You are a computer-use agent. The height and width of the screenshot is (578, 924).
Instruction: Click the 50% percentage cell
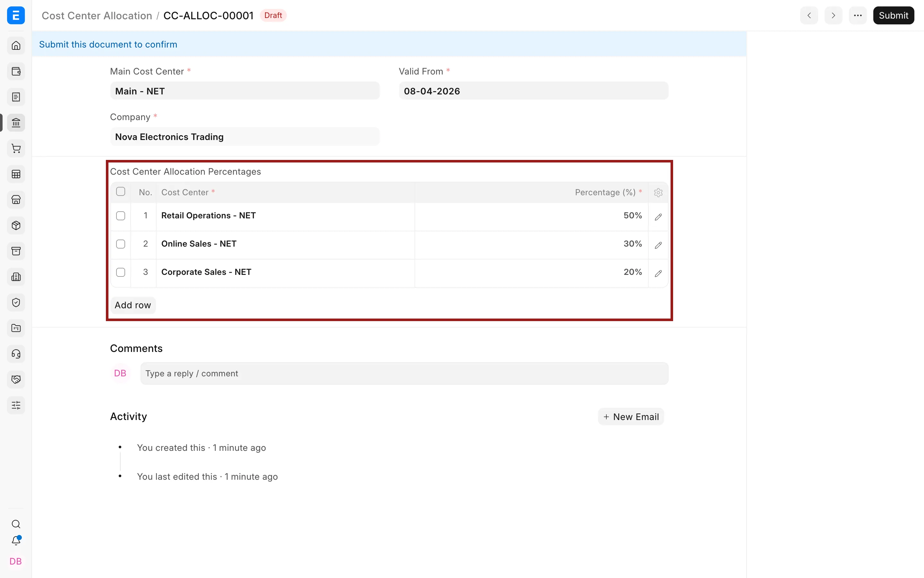[531, 216]
